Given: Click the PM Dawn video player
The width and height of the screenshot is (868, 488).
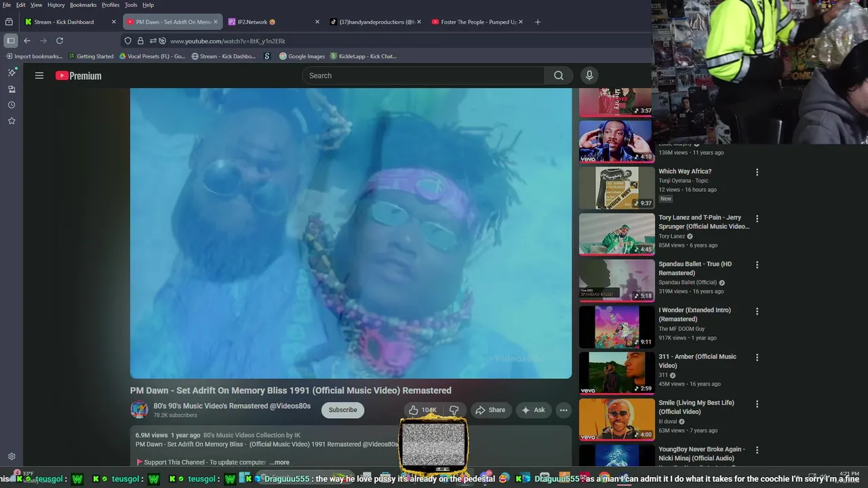Looking at the screenshot, I should pyautogui.click(x=351, y=233).
